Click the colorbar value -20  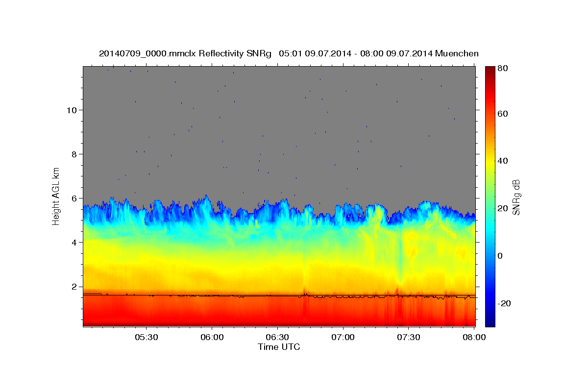point(504,303)
